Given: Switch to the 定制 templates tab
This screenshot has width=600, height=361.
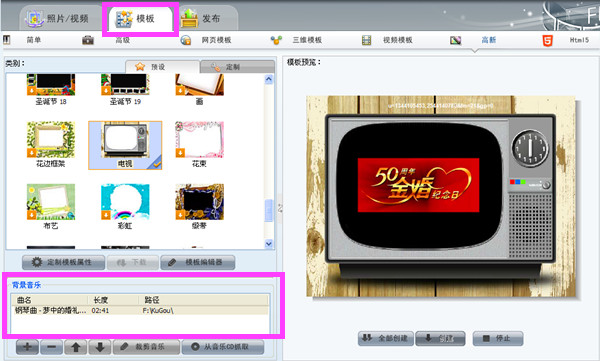Looking at the screenshot, I should pyautogui.click(x=237, y=67).
